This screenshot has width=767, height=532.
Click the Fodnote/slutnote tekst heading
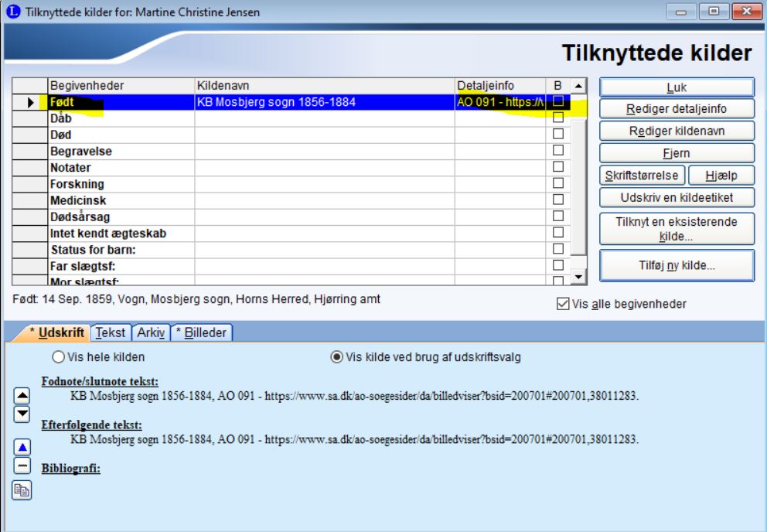[100, 381]
